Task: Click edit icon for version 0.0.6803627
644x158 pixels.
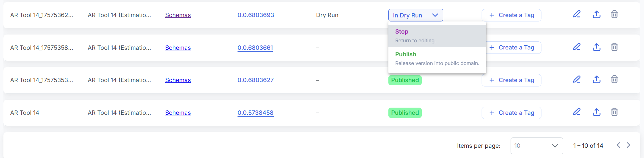Action: (x=577, y=80)
